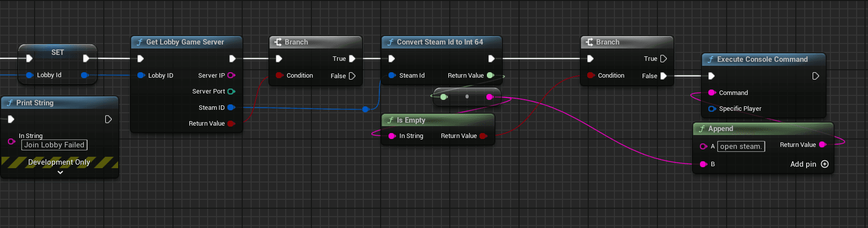This screenshot has width=868, height=228.
Task: Click the Append node's B input pin
Action: coord(703,164)
